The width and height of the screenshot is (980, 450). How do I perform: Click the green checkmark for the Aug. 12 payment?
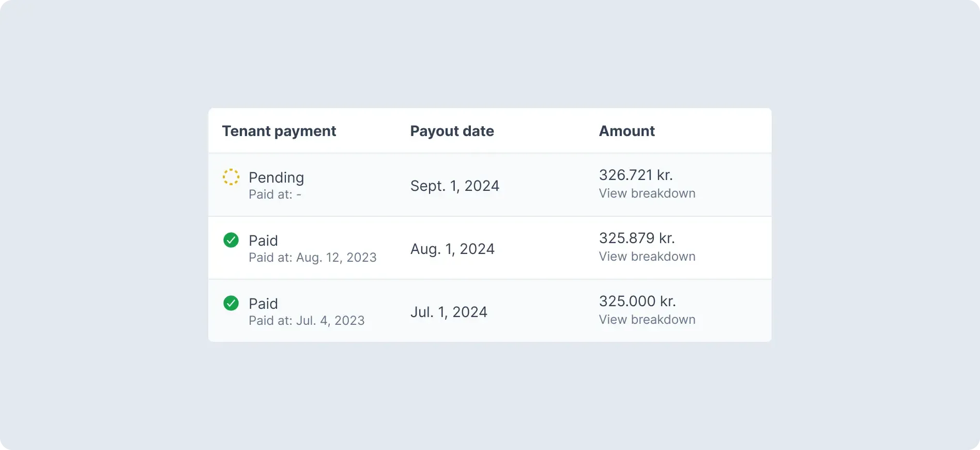coord(231,240)
